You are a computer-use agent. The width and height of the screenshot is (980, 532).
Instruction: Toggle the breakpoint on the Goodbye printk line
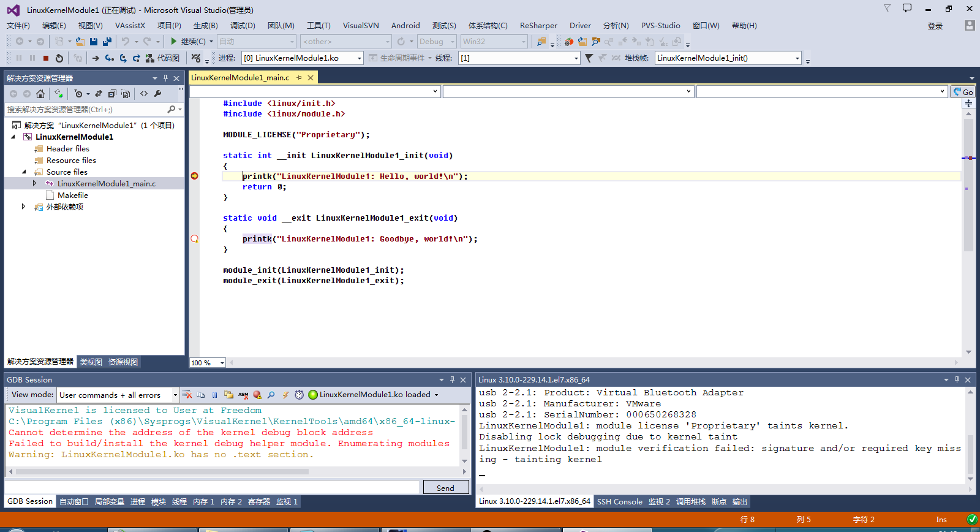click(194, 239)
